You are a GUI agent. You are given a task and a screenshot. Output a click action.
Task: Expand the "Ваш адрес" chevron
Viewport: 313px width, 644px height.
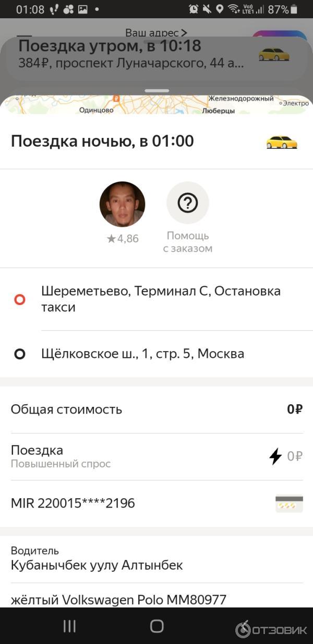click(184, 33)
